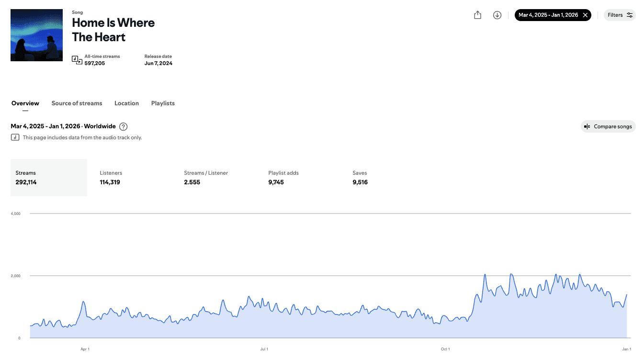
Task: Click the 4,000 y-axis label
Action: tap(15, 213)
